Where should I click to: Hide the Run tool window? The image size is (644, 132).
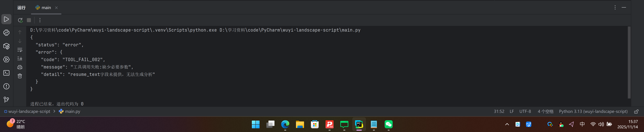(x=624, y=8)
